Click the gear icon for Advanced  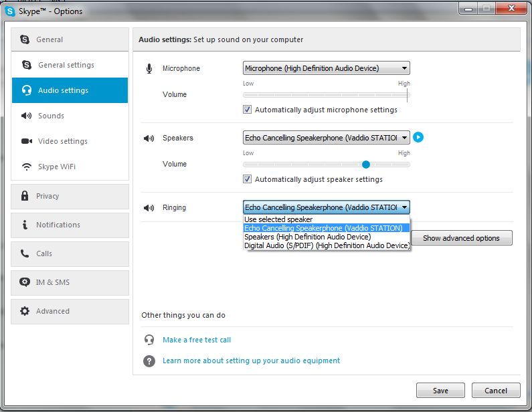25,311
